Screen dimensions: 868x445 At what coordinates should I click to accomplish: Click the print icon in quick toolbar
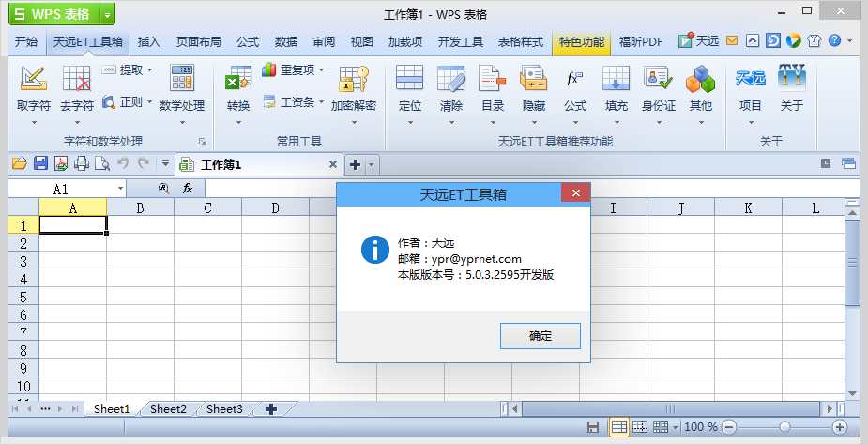(x=82, y=163)
